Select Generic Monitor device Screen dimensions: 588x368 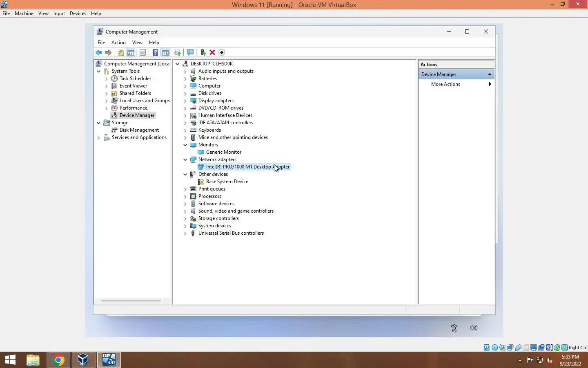(x=224, y=152)
